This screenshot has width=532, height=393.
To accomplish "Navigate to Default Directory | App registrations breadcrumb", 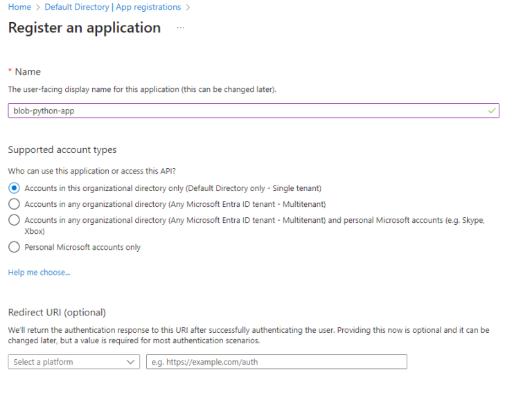I will pyautogui.click(x=112, y=7).
